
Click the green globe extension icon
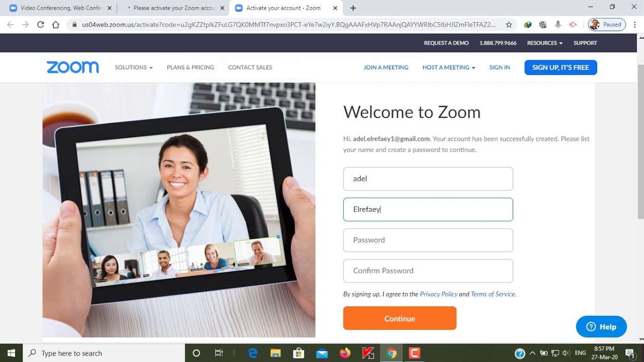527,24
